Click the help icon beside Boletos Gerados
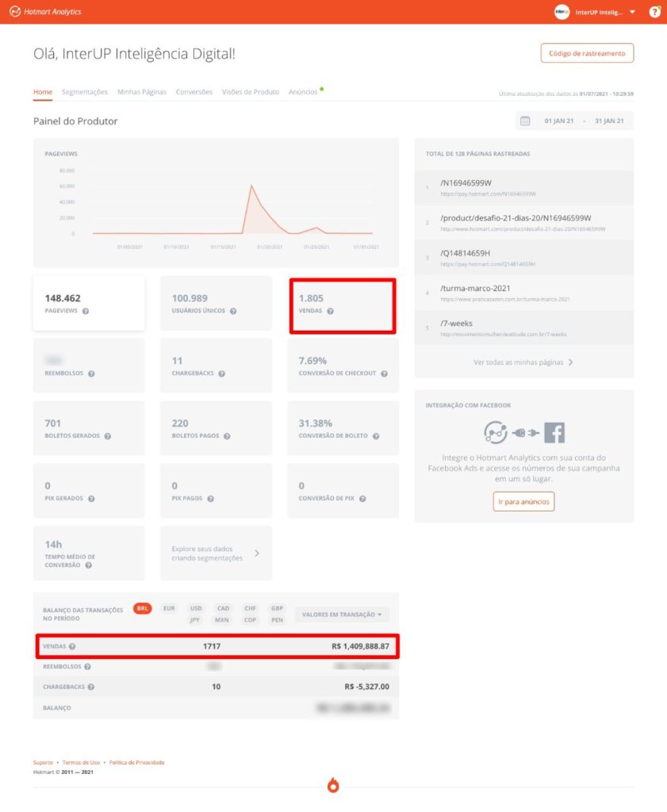 pyautogui.click(x=108, y=436)
